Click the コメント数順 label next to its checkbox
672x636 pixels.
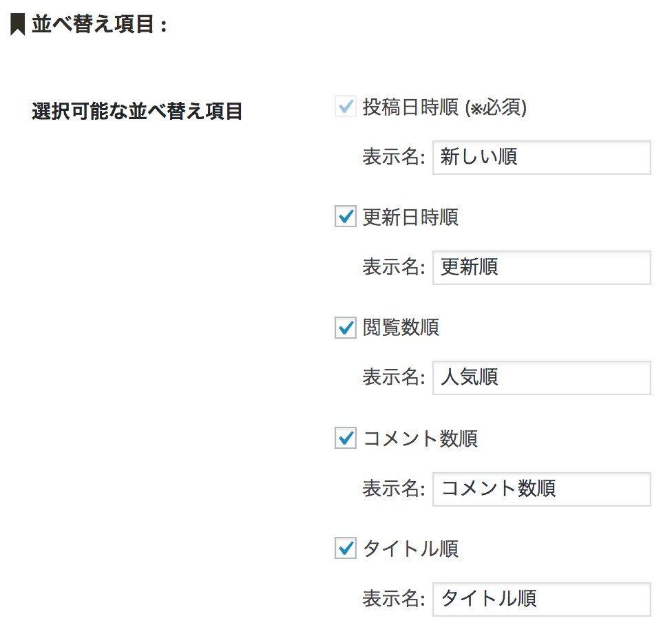[420, 438]
